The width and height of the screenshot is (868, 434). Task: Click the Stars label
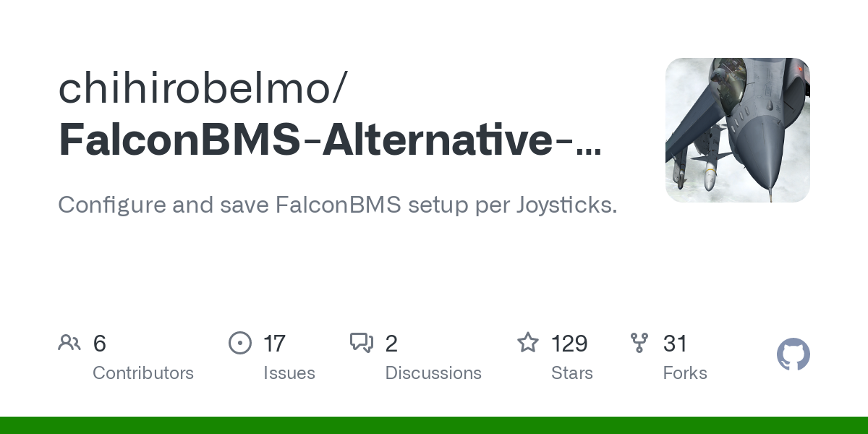572,373
